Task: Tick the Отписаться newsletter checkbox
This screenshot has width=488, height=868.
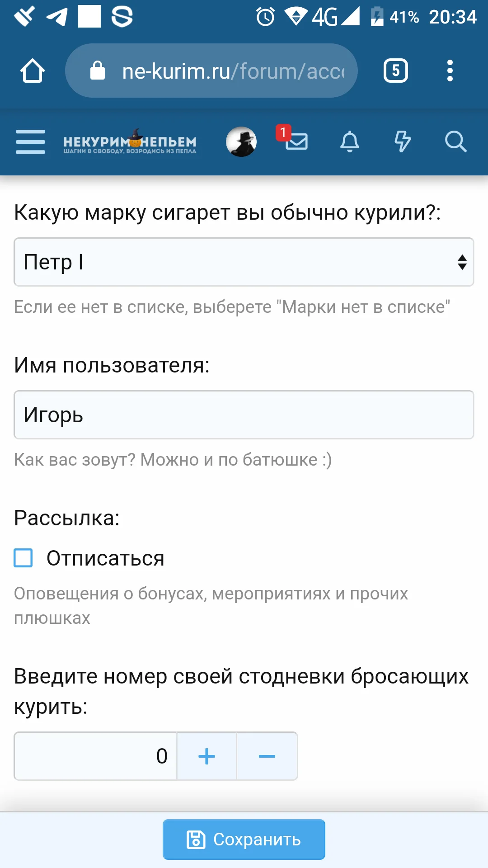Action: point(23,558)
